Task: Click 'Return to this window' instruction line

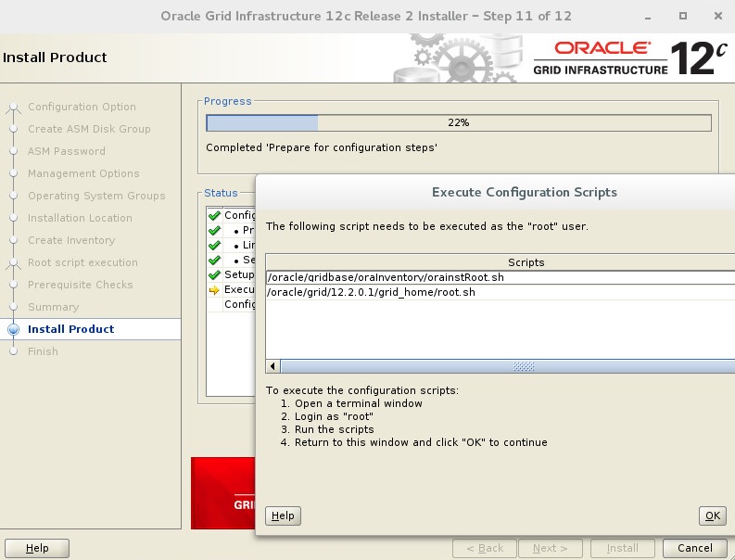Action: click(421, 442)
